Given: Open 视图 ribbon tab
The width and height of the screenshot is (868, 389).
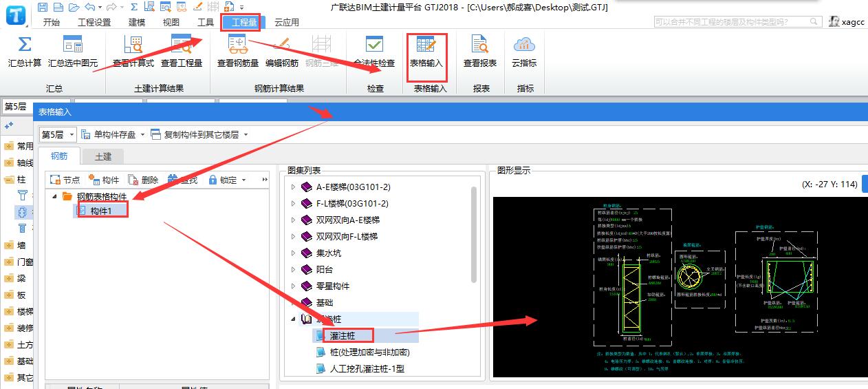Looking at the screenshot, I should coord(171,22).
